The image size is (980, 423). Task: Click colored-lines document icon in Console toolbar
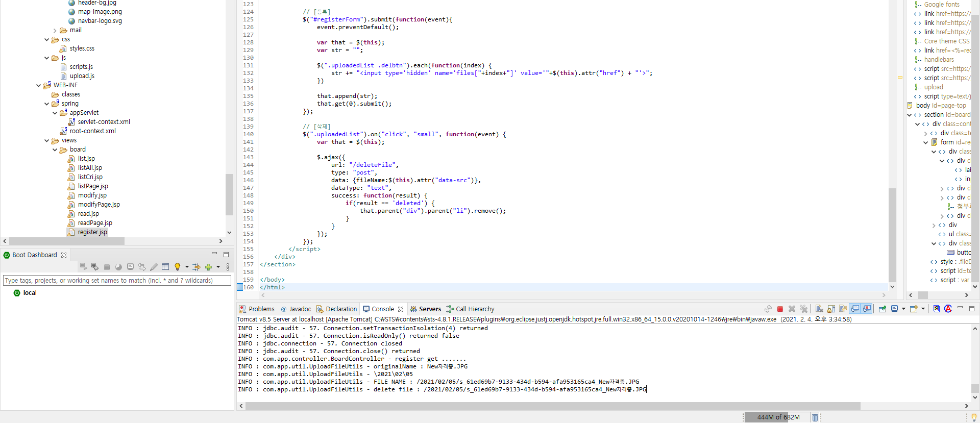[936, 309]
